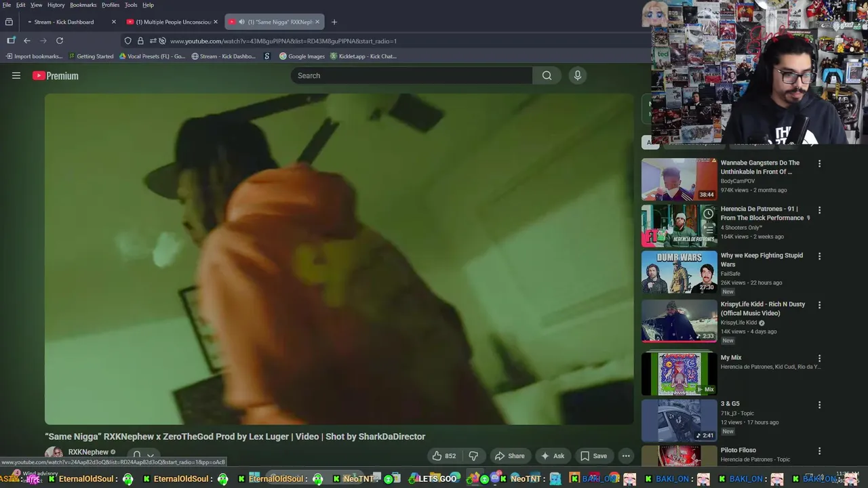Viewport: 868px width, 488px height.
Task: Open the Profiles menu
Action: point(111,5)
